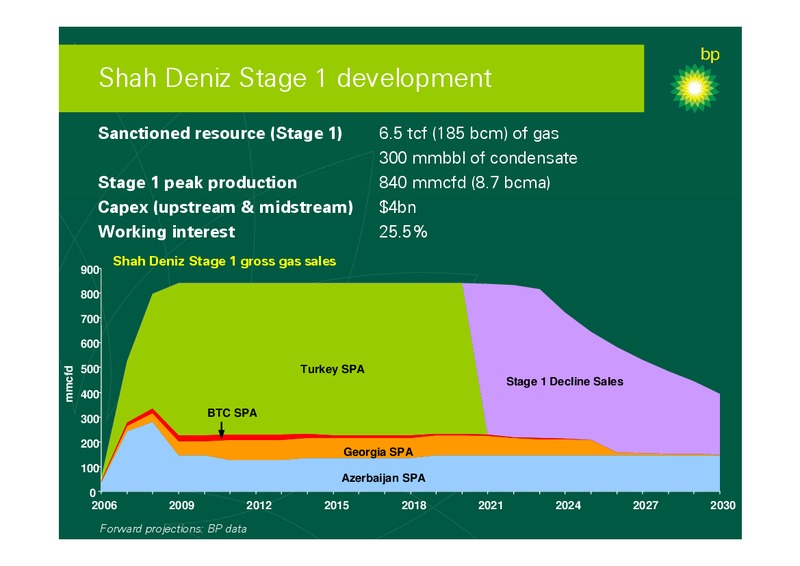Screen dimensions: 800x566
Task: Select 'Stage 1 peak production' label
Action: [197, 182]
